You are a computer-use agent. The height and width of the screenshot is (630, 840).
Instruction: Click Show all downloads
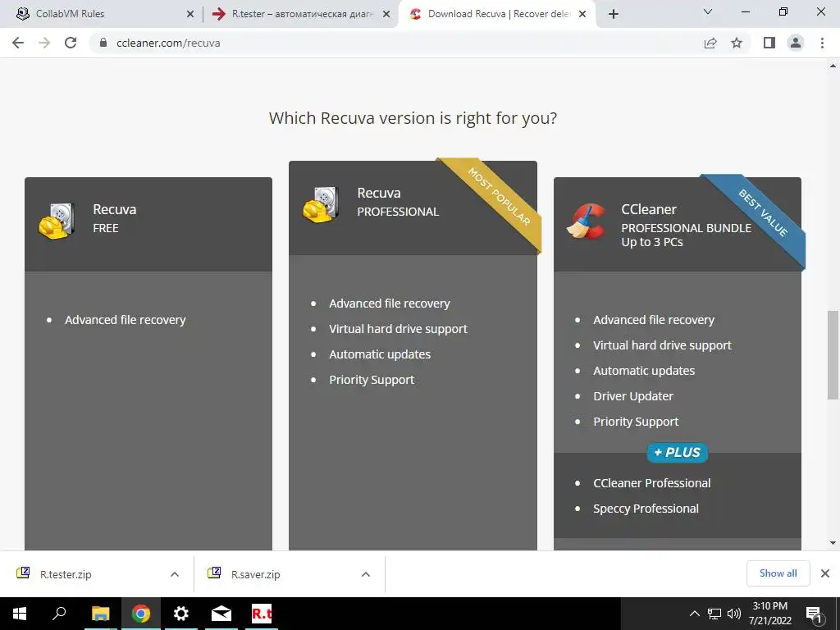(778, 573)
